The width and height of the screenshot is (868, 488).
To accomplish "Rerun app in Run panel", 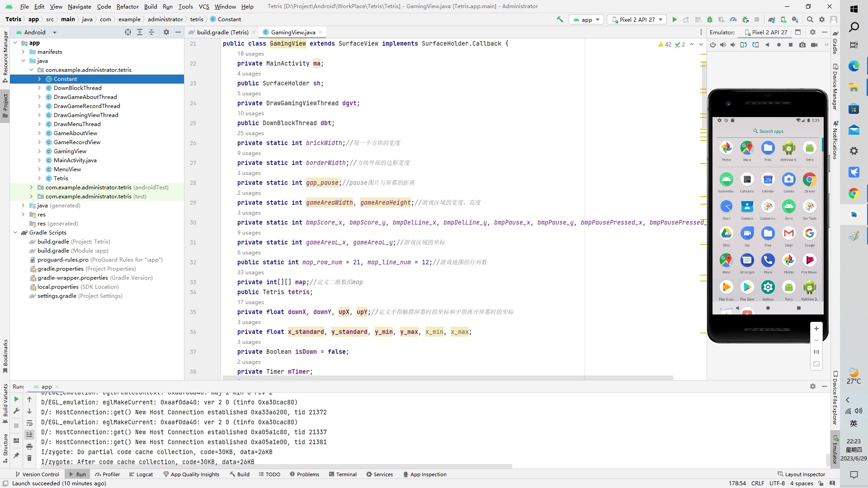I will point(16,399).
